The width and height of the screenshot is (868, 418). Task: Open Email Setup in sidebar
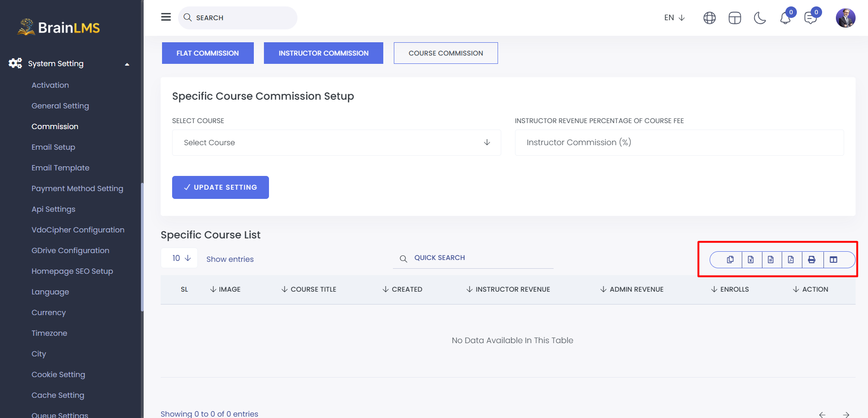(53, 147)
